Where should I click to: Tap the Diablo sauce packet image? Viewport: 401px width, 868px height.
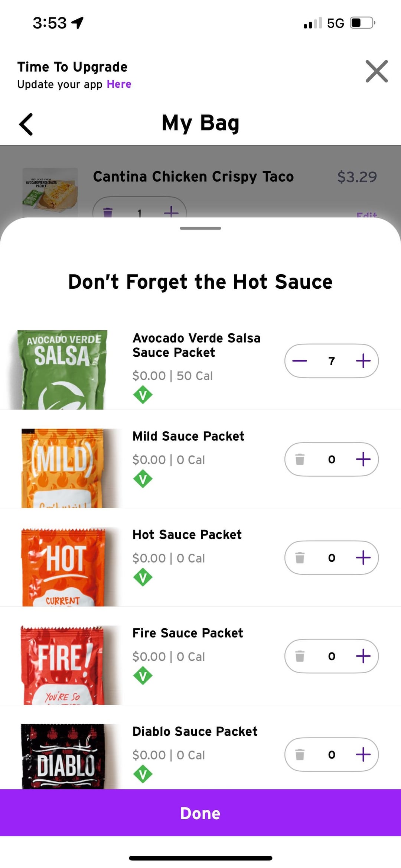click(62, 756)
